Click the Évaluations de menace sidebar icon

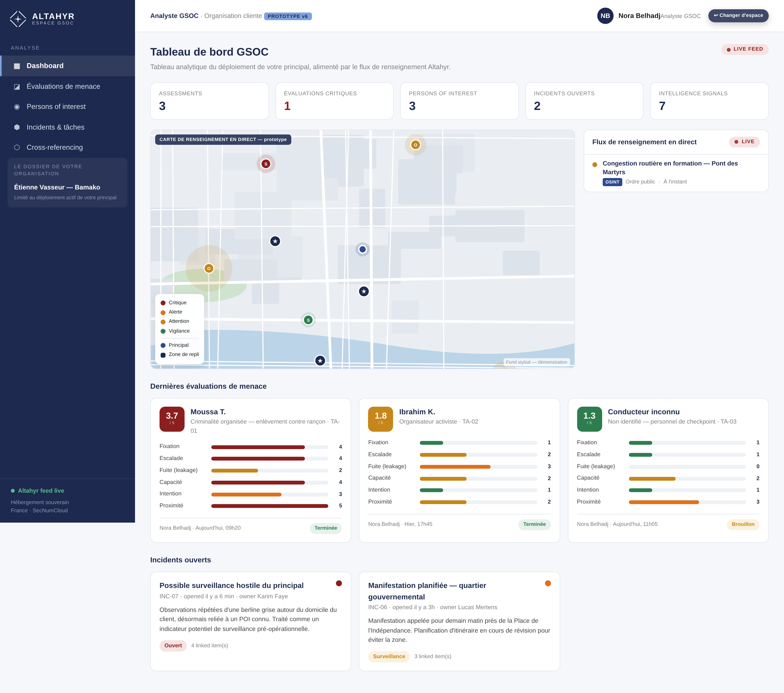(17, 87)
